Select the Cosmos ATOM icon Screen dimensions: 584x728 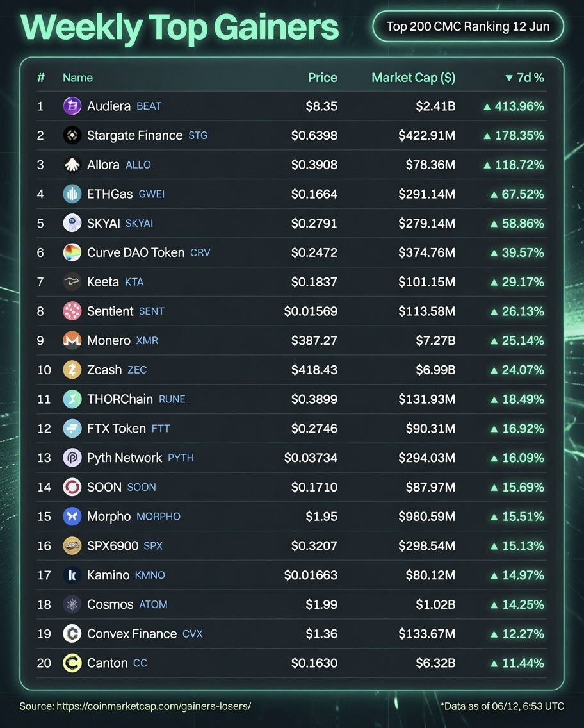[x=72, y=604]
